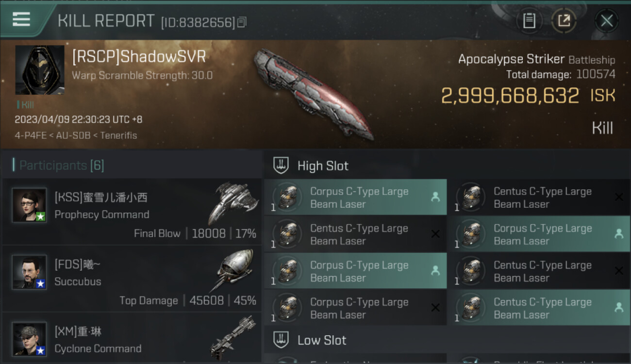Toggle the person icon on the last Centus laser
The image size is (631, 364).
click(x=618, y=308)
